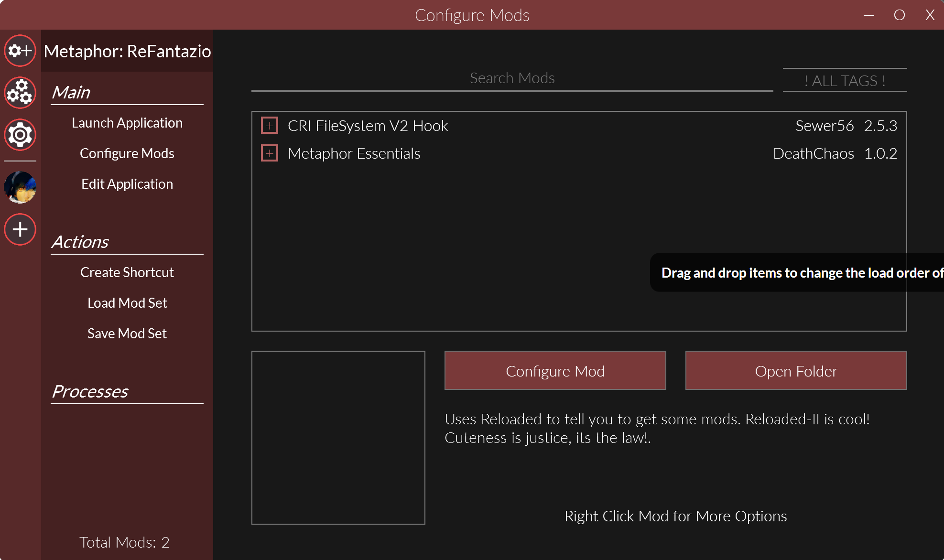Click the empty mod preview image box
The height and width of the screenshot is (560, 944).
tap(338, 438)
